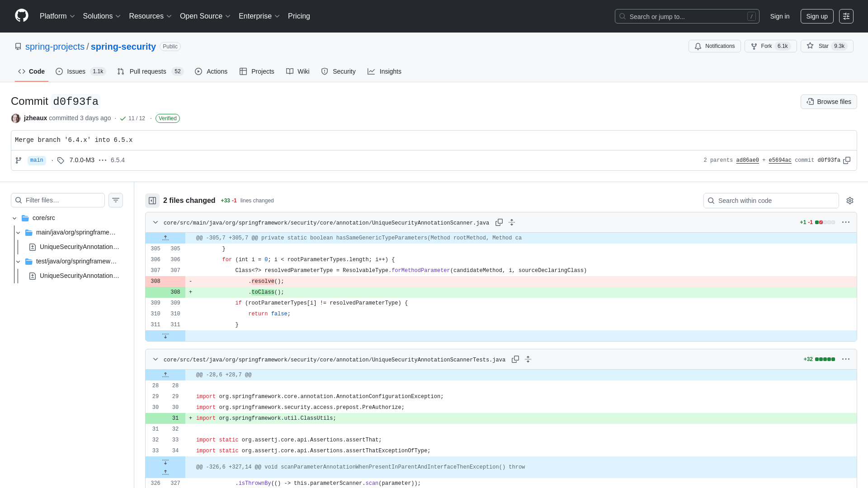Open diff view settings gear
This screenshot has width=868, height=488.
coord(850,201)
